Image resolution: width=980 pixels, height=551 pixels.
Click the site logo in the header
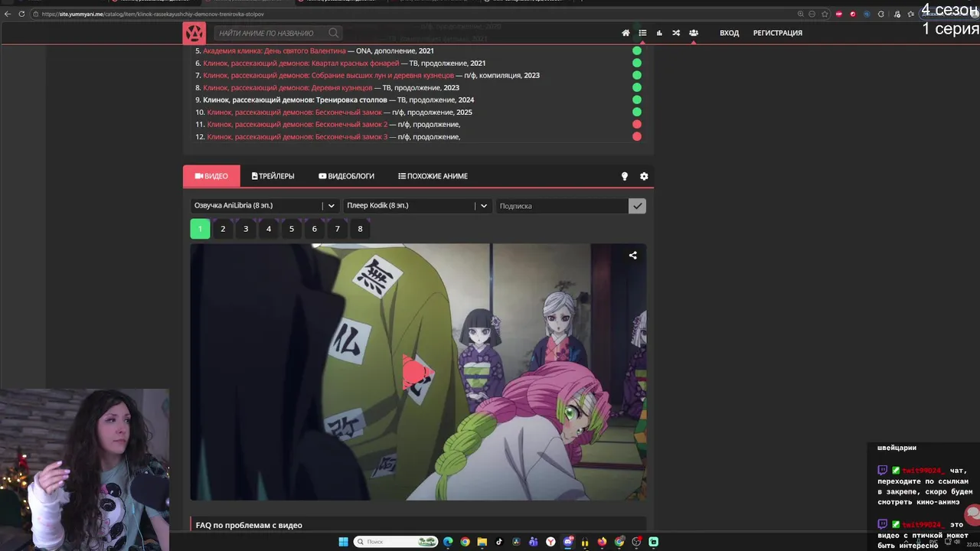click(194, 33)
